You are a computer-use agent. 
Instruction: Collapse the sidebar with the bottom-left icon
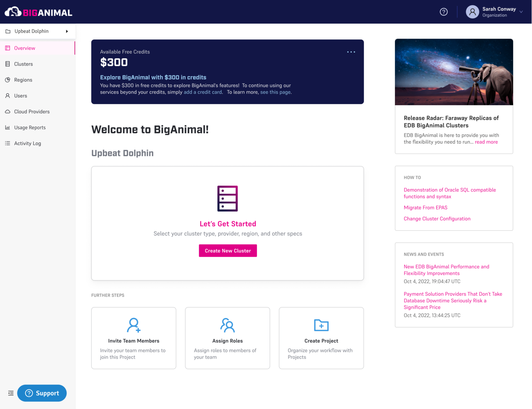click(10, 393)
